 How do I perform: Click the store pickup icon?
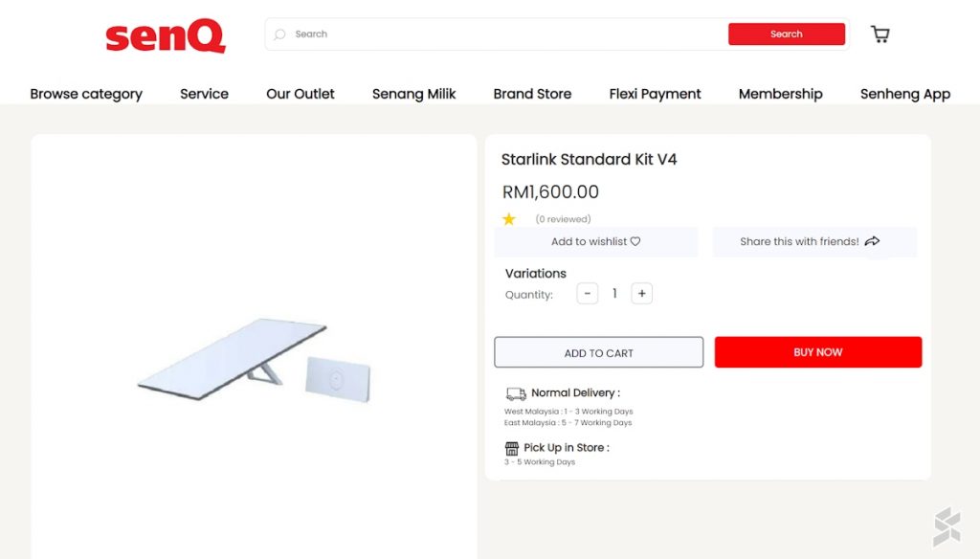point(512,448)
